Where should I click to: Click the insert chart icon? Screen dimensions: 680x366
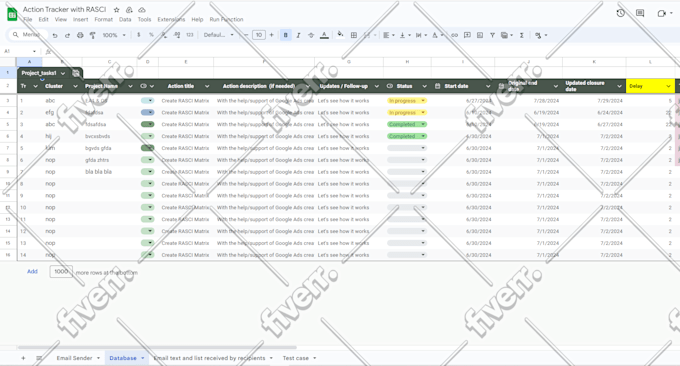480,35
